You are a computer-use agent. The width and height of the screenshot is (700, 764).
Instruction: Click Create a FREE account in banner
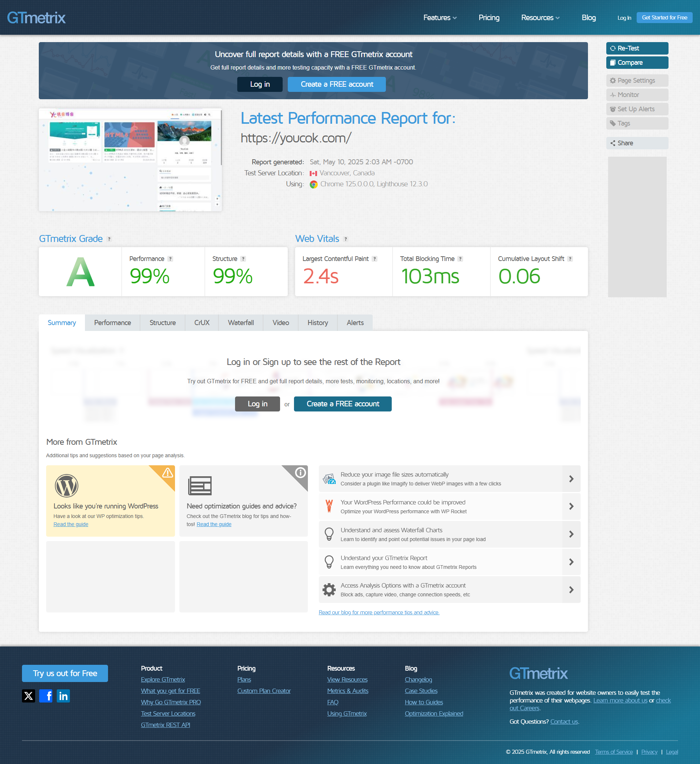pyautogui.click(x=336, y=84)
